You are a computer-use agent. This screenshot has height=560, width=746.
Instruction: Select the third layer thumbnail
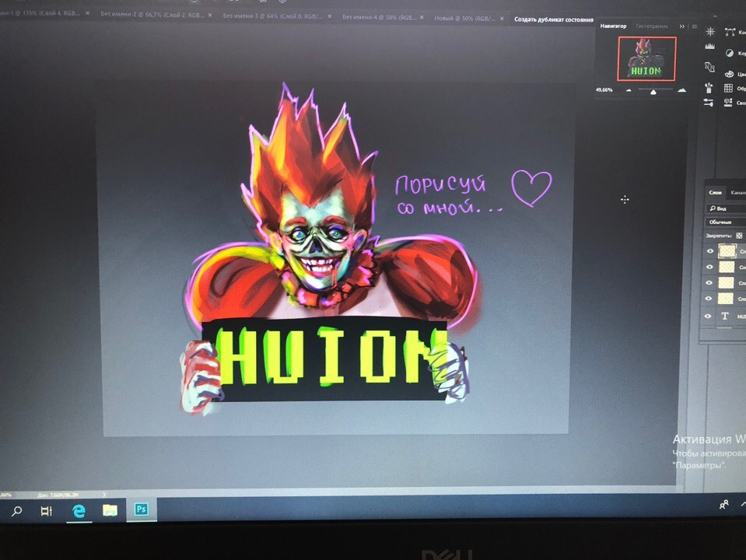click(726, 283)
